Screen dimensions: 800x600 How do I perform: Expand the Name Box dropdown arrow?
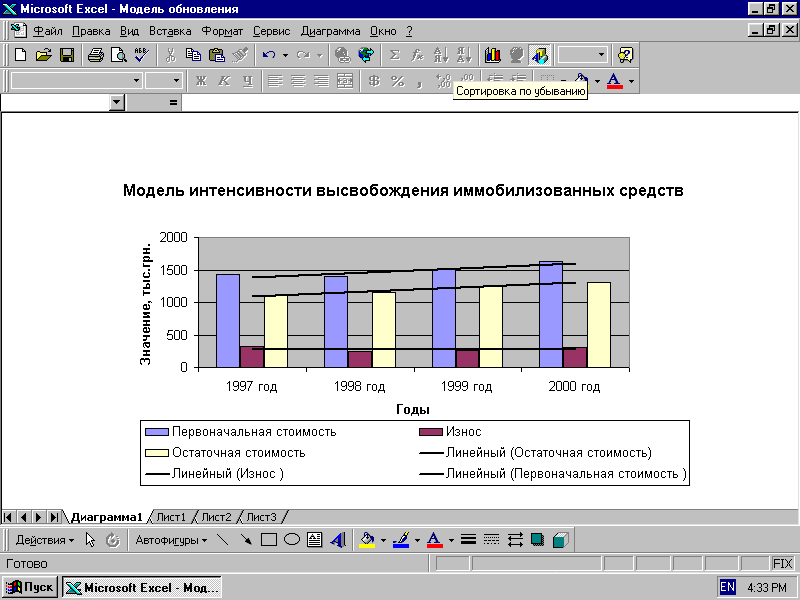[x=117, y=102]
